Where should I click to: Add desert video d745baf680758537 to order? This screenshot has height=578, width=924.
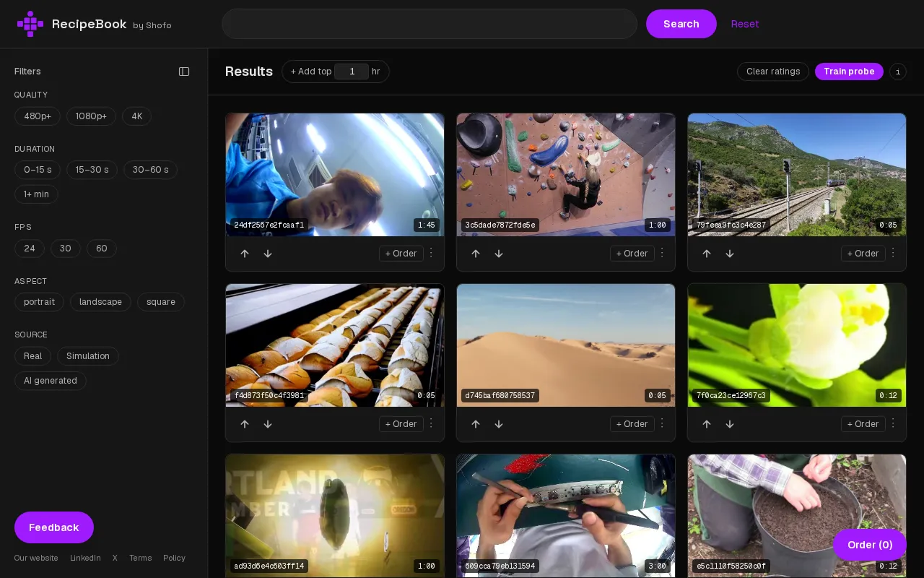632,424
